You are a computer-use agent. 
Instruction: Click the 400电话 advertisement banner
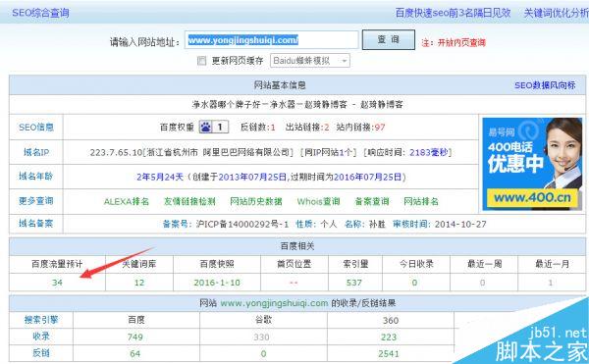(532, 164)
